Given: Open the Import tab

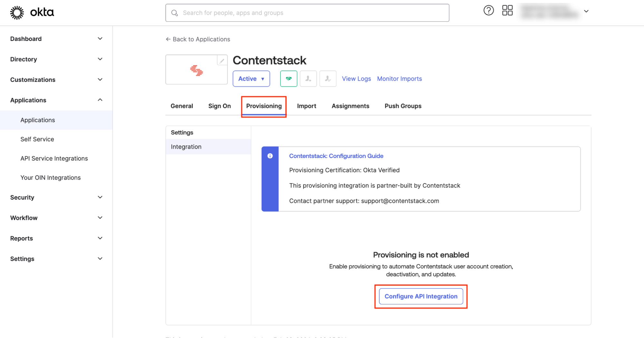Looking at the screenshot, I should [306, 106].
